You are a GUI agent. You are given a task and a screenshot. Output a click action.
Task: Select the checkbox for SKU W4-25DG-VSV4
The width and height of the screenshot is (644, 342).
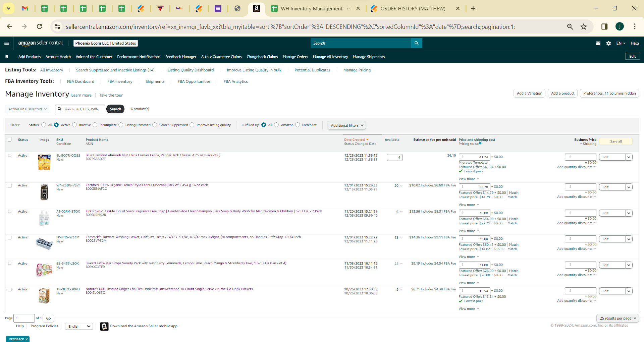click(x=10, y=185)
